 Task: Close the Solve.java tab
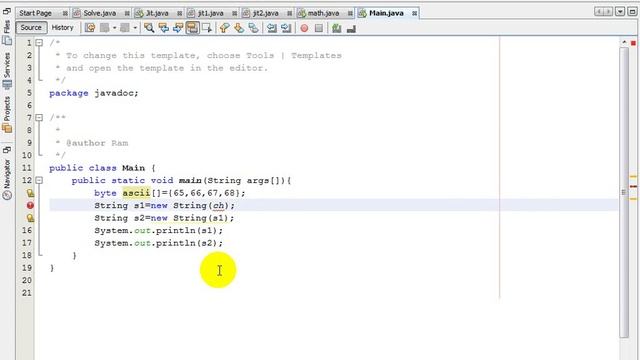click(x=127, y=13)
